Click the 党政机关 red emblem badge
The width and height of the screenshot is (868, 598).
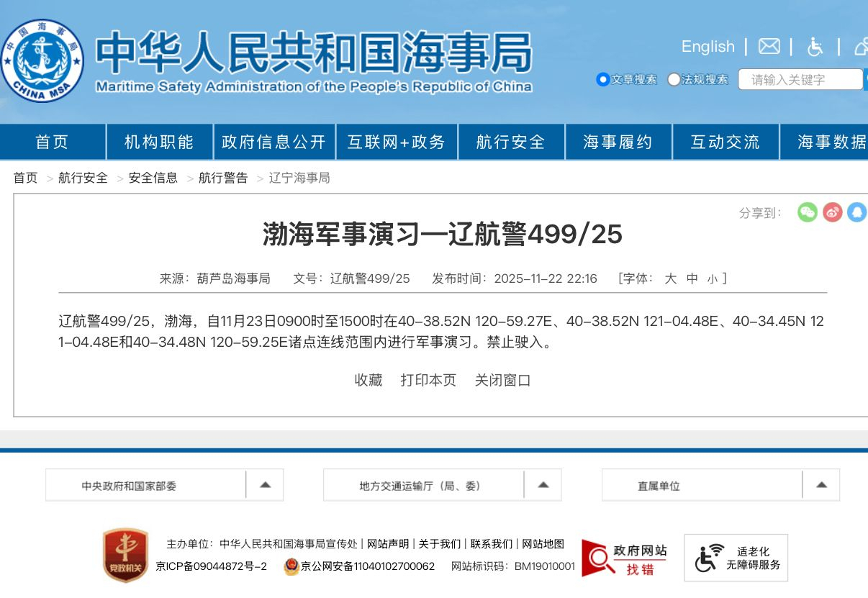125,555
